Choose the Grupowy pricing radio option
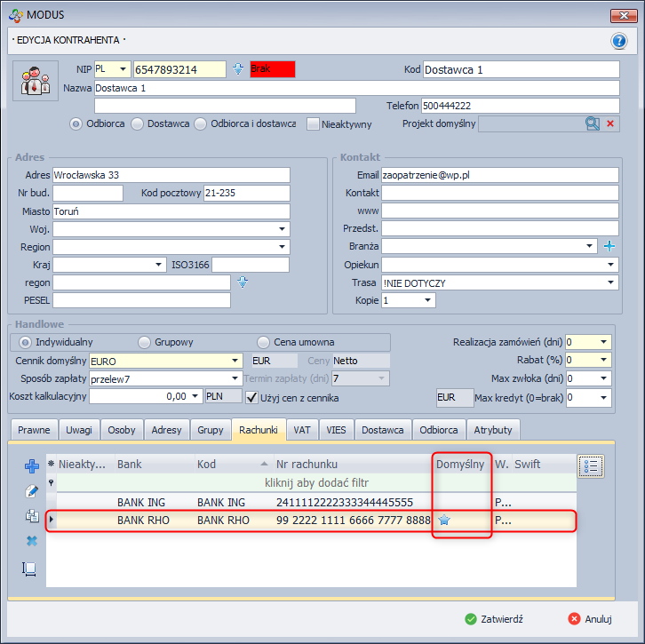This screenshot has height=644, width=645. click(x=145, y=342)
